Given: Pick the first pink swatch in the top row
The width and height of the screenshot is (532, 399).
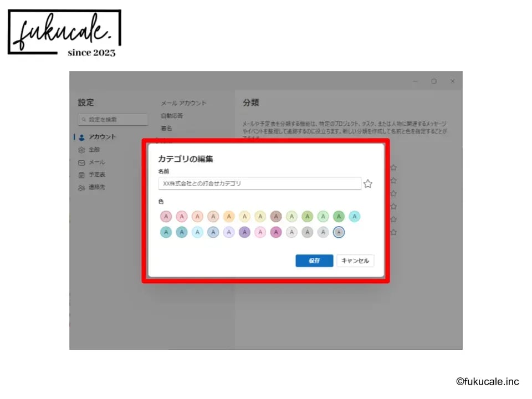Looking at the screenshot, I should coord(166,217).
